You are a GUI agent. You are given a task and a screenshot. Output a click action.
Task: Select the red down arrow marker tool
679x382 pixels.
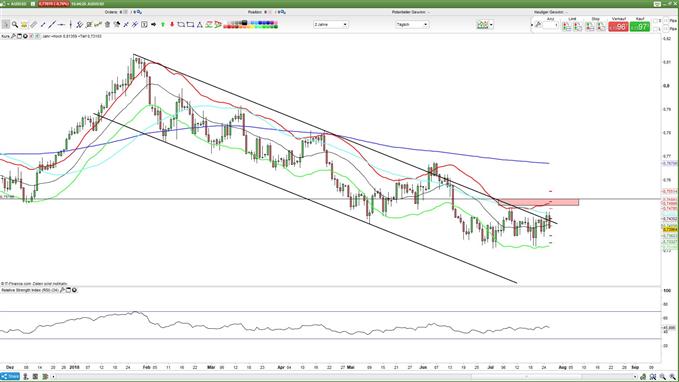172,25
